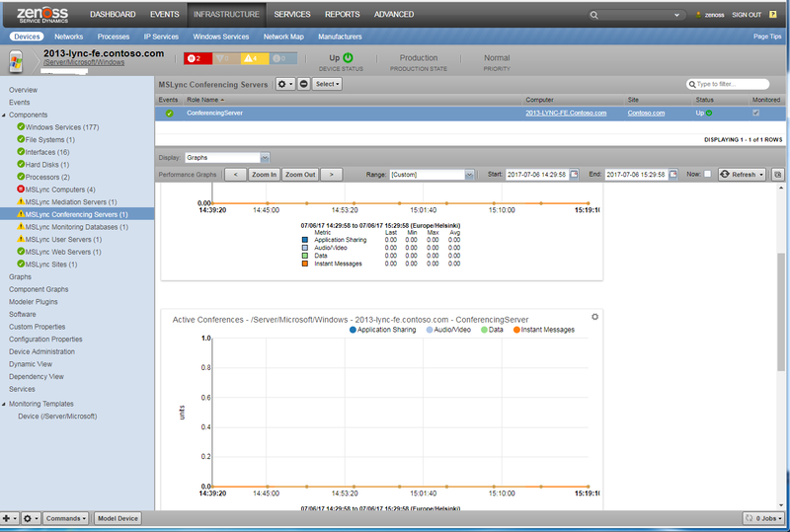Toggle Audio/Video series in the legend

pyautogui.click(x=448, y=330)
